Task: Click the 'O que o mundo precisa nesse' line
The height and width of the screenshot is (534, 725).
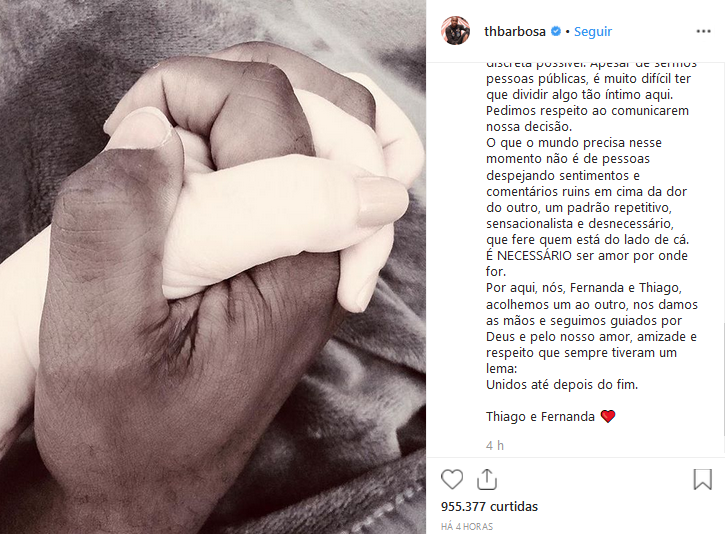Action: [574, 143]
